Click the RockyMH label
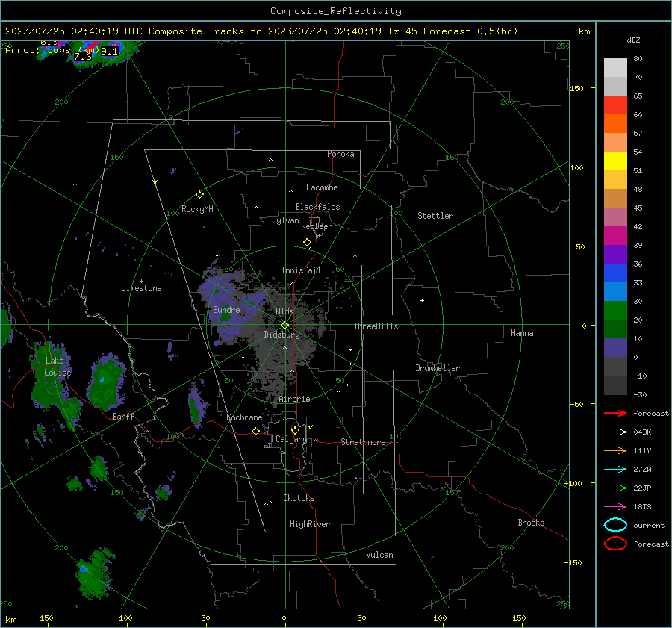 (197, 209)
